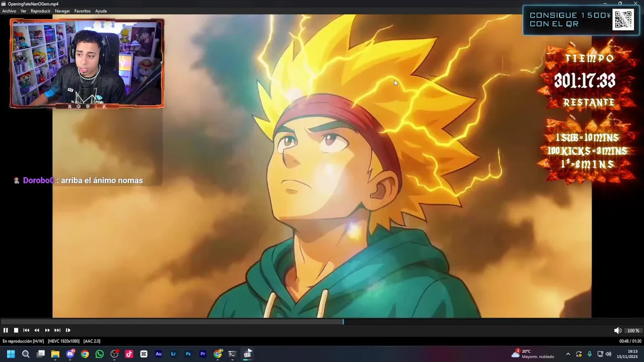
Task: Open the Windows Start menu
Action: tap(11, 354)
